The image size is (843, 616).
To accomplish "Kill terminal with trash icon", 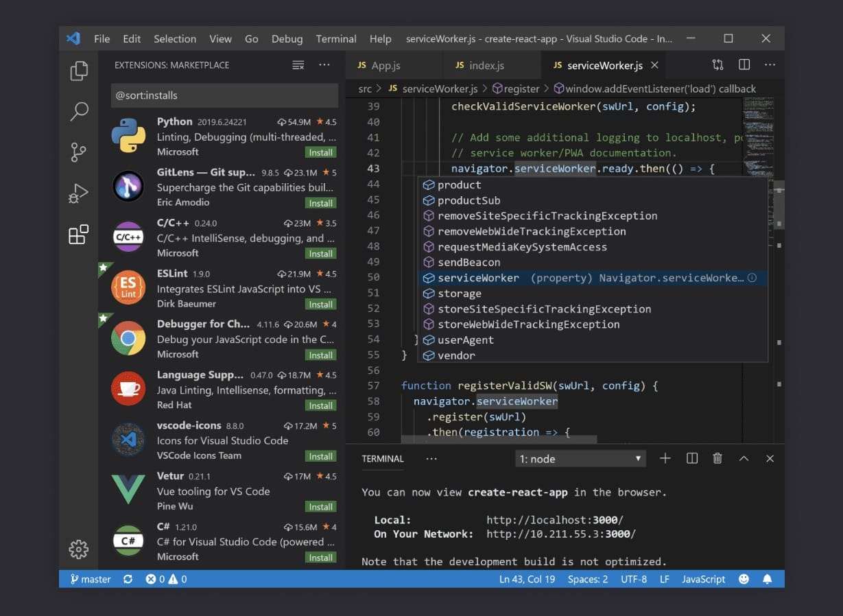I will click(717, 458).
